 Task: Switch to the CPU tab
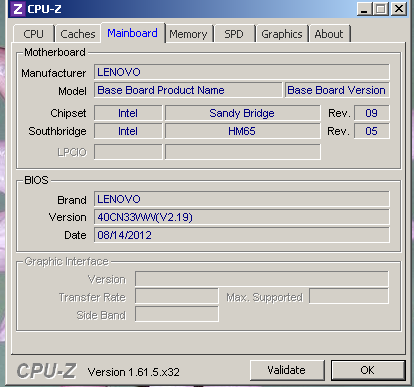[33, 34]
